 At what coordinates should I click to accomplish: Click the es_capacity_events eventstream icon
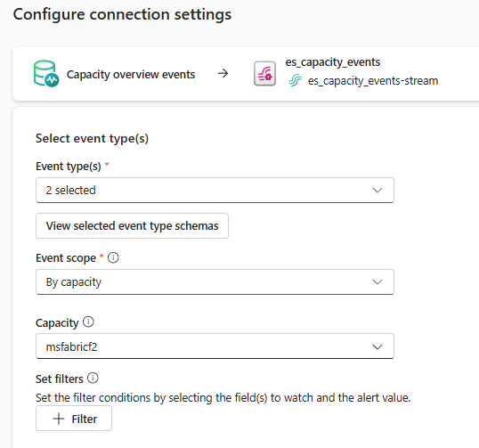[x=264, y=74]
